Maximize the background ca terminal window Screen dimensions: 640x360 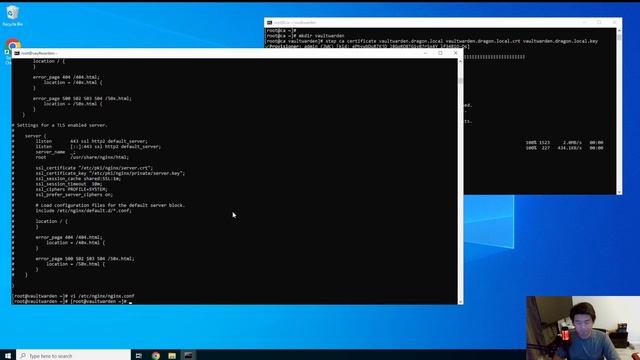point(599,22)
